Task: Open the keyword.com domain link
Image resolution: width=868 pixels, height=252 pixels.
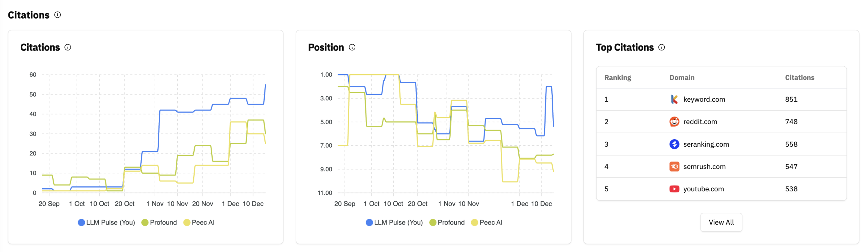Action: tap(704, 99)
